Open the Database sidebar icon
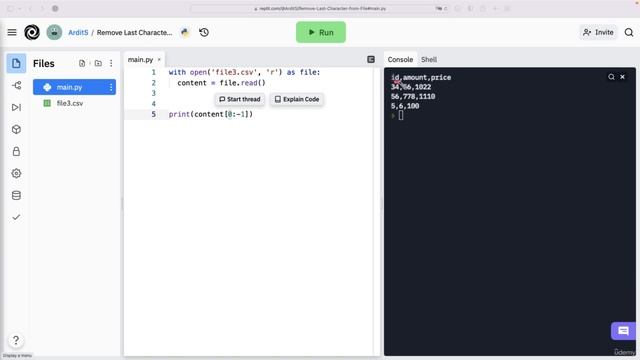The height and width of the screenshot is (360, 640). 16,196
